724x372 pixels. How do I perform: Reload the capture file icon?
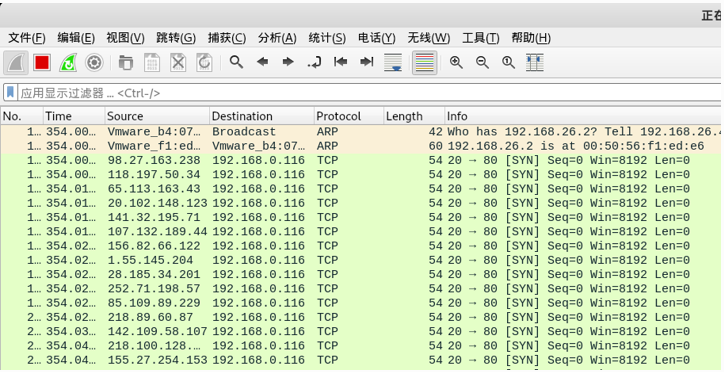(204, 63)
